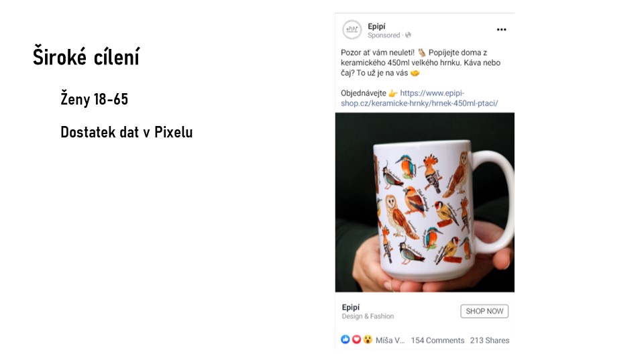Open the three-dot post options menu
This screenshot has width=644, height=362.
(501, 29)
